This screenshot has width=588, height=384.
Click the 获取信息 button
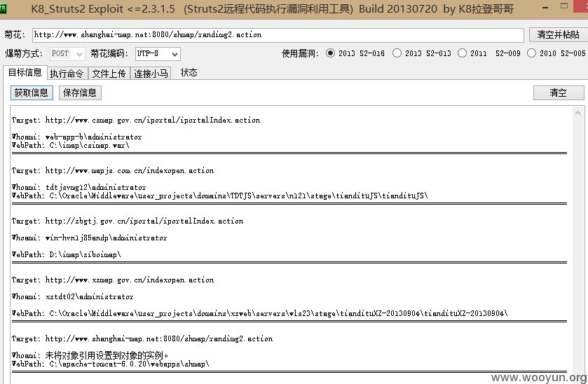tap(32, 92)
